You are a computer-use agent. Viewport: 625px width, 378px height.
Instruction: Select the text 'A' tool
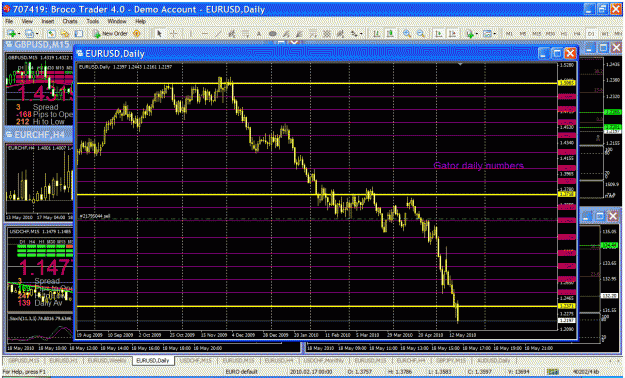258,34
